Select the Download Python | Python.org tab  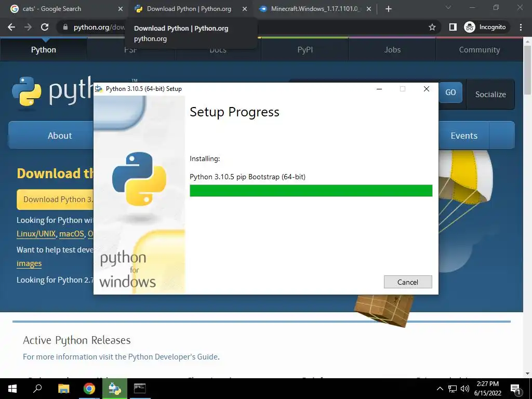189,9
